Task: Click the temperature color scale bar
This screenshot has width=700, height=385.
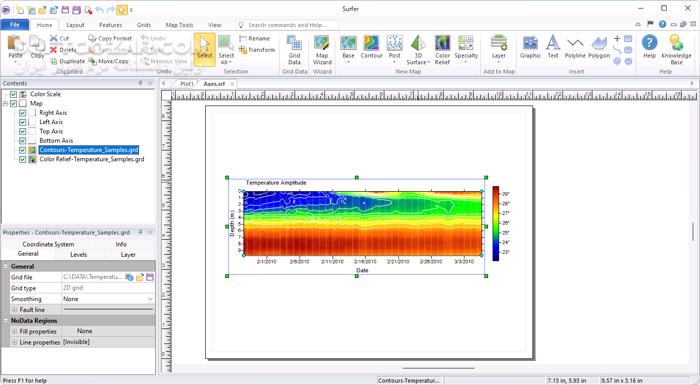Action: point(496,223)
